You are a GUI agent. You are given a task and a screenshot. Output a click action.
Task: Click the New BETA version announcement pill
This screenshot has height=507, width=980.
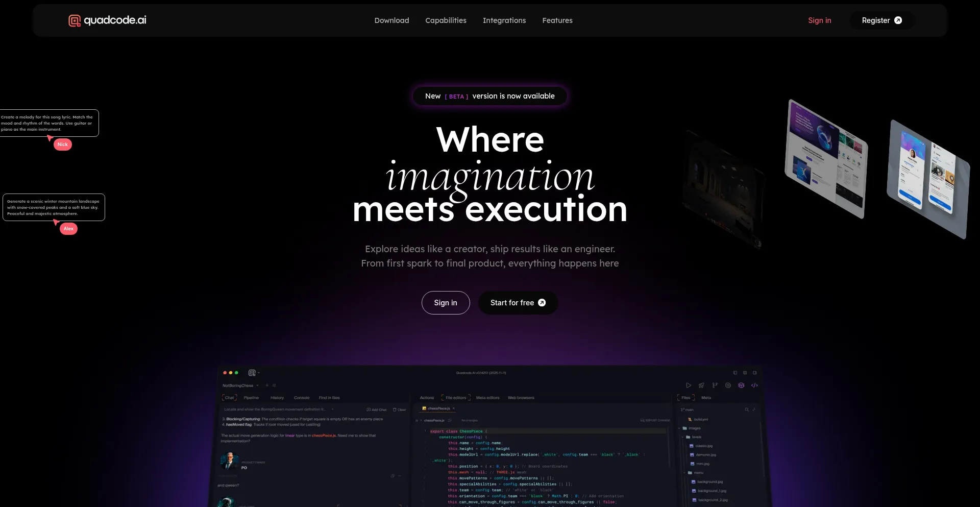490,96
